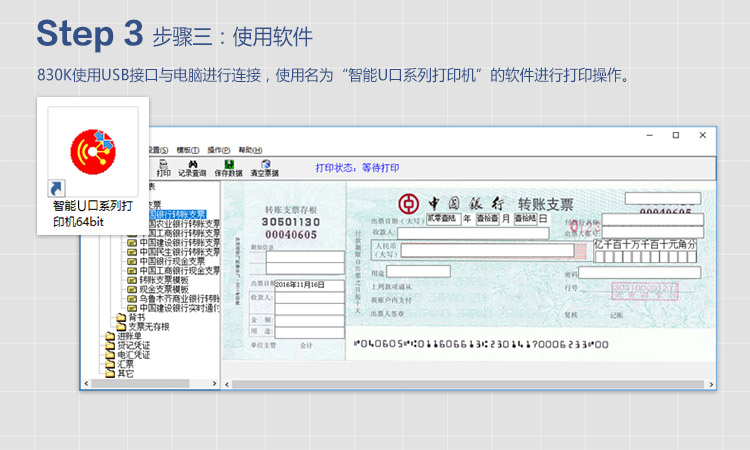
Task: Click the stub date field showing 2016年11月16日
Action: coord(300,284)
